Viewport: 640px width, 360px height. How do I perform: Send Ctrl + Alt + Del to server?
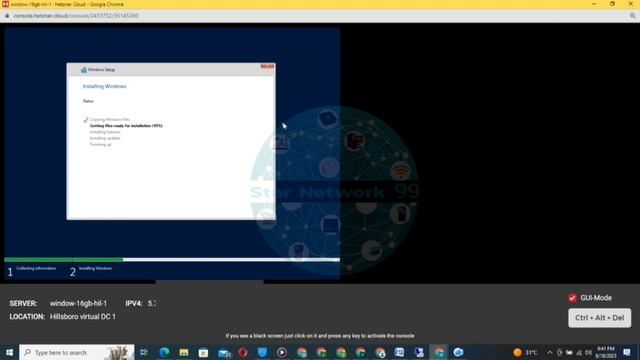pyautogui.click(x=599, y=318)
